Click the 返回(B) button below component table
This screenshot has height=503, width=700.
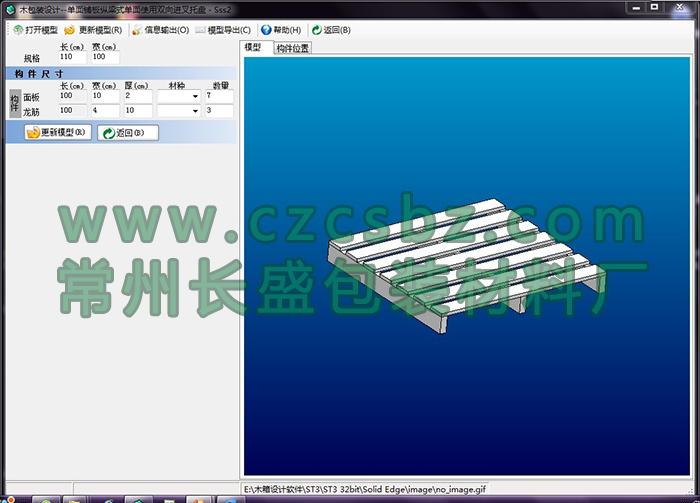pos(128,133)
